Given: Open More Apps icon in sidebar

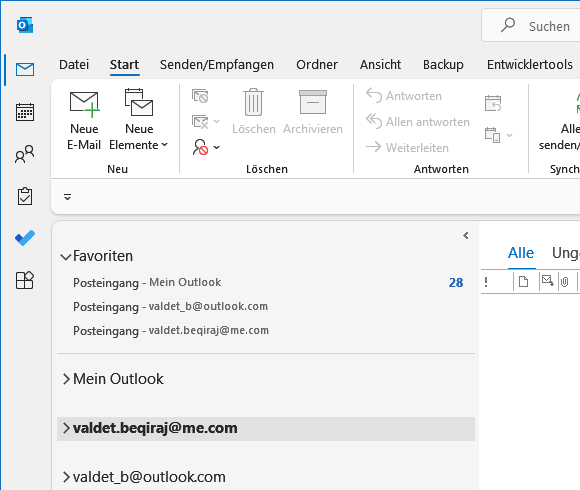Looking at the screenshot, I should (x=25, y=280).
